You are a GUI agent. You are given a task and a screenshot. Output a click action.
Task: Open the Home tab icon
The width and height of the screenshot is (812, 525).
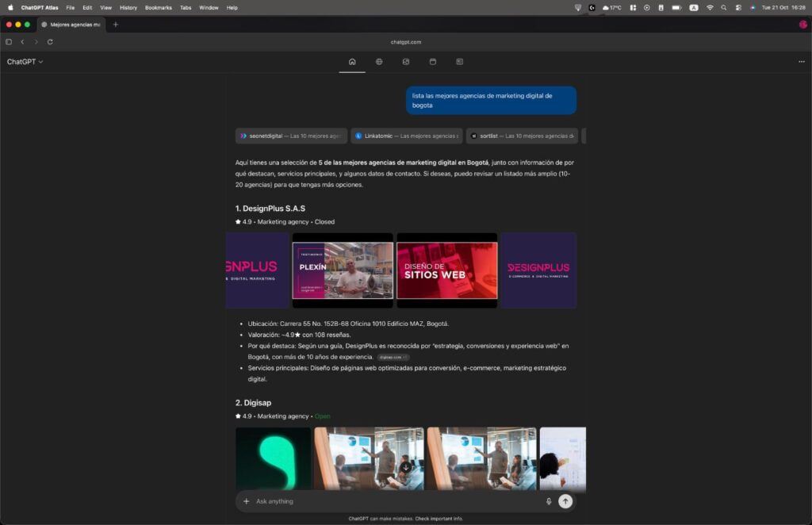tap(352, 62)
